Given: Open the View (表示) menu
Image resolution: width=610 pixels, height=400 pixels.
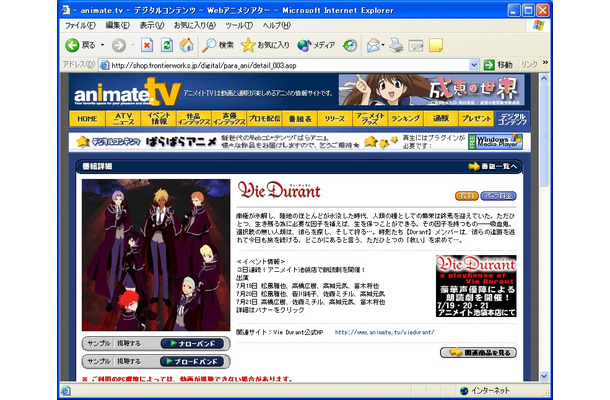Looking at the screenshot, I should pyautogui.click(x=152, y=25).
